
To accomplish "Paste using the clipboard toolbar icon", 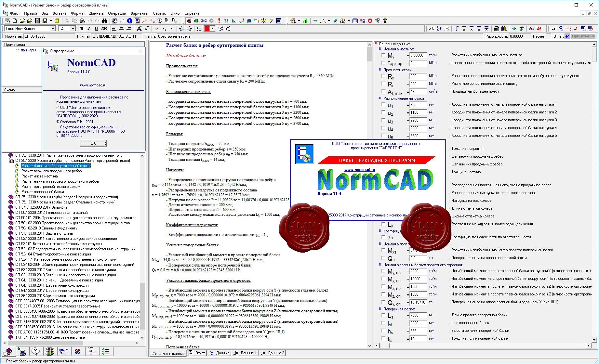I will tap(82, 21).
